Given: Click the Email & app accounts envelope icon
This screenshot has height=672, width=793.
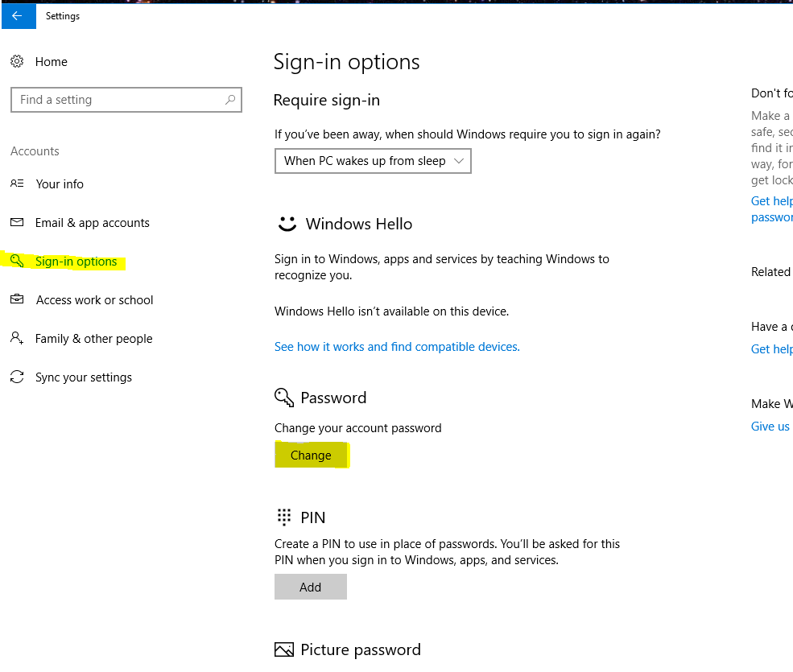Looking at the screenshot, I should (17, 223).
